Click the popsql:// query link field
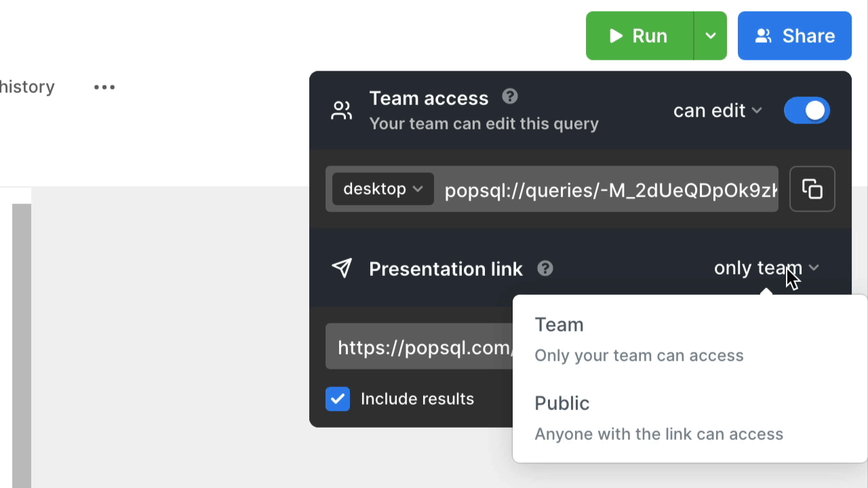This screenshot has height=488, width=868. pos(611,190)
